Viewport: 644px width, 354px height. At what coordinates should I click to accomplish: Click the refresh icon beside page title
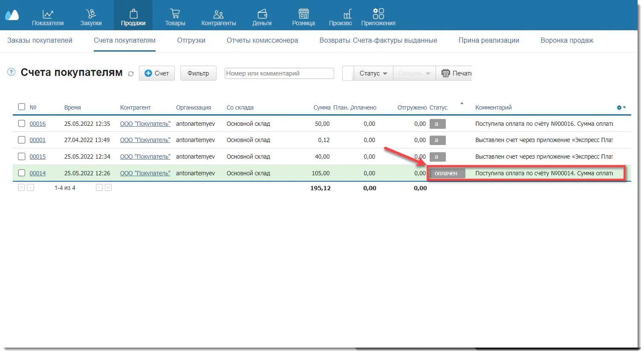point(131,74)
